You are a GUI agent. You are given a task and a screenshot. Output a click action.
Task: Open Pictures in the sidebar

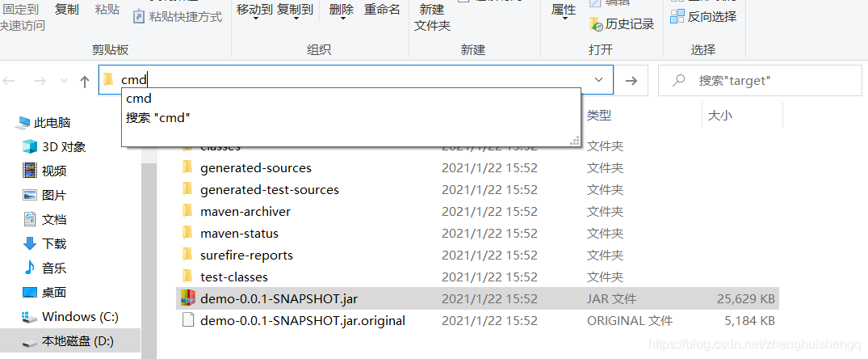point(45,195)
